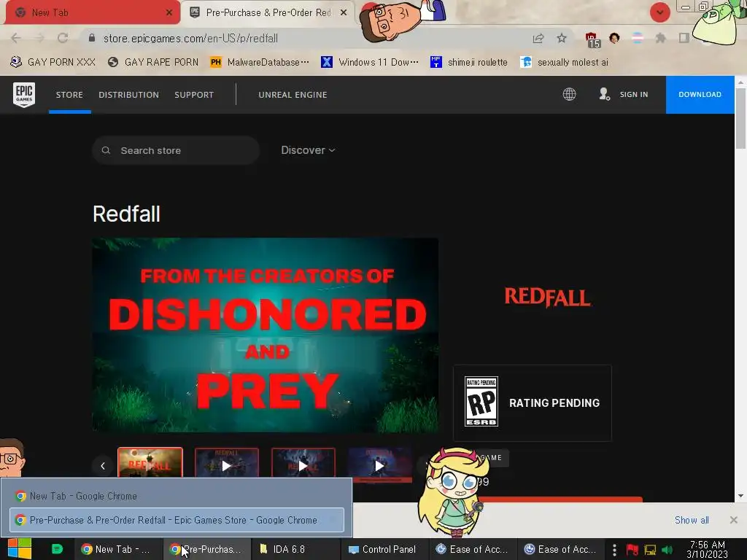Click the taskbar clock showing 7:56 AM
Viewport: 747px width, 560px height.
[x=708, y=549]
